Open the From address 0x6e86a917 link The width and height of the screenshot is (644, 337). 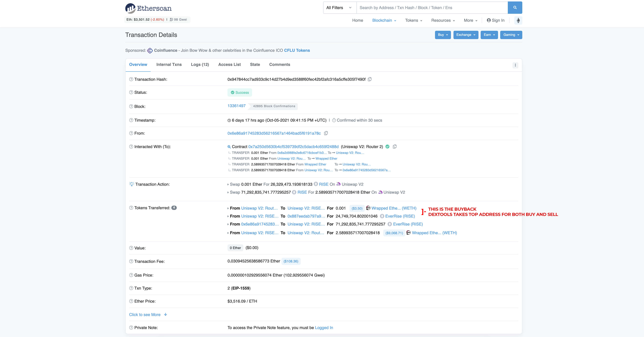274,133
